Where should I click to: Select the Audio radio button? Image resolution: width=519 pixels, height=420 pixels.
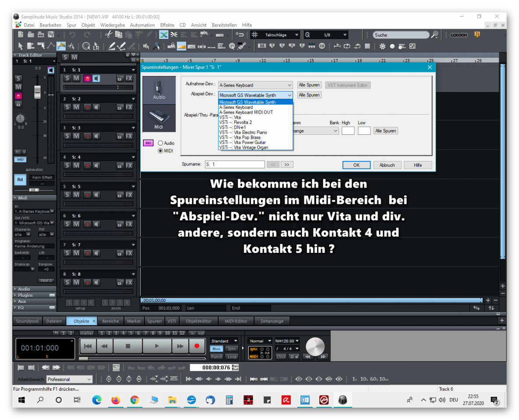click(x=161, y=143)
